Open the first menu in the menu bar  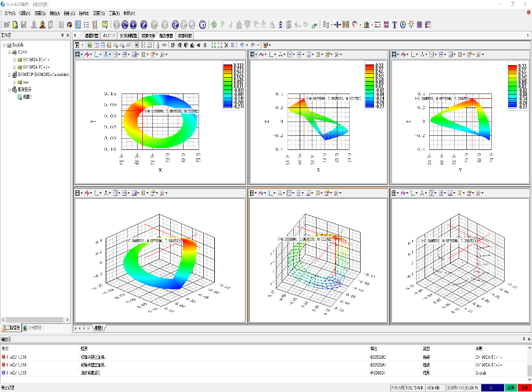click(9, 13)
